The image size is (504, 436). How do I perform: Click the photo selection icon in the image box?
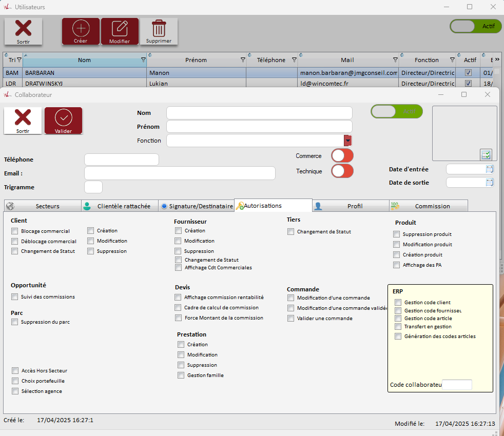pos(486,154)
